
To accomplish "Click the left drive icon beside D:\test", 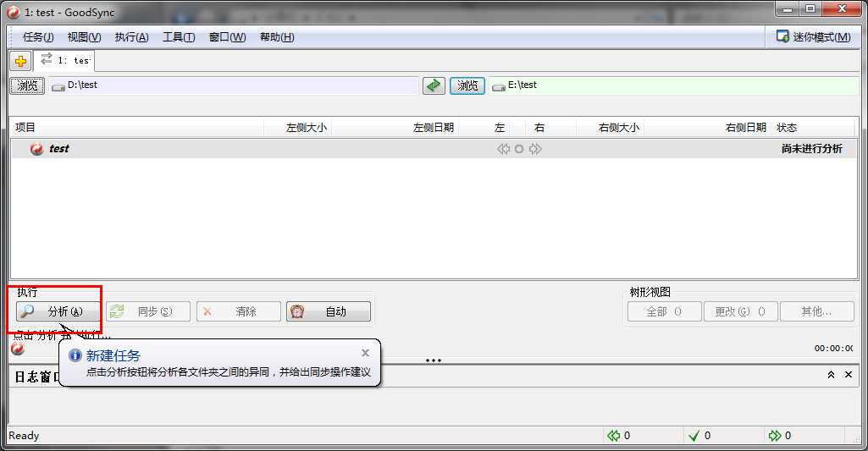I will (58, 87).
